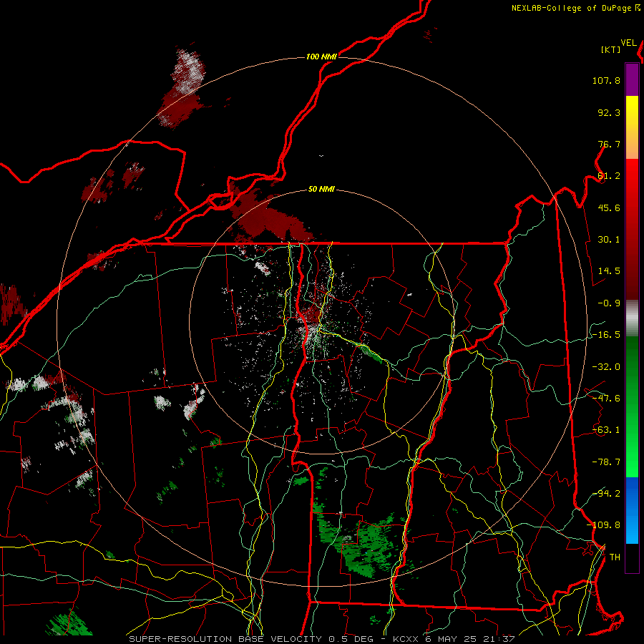This screenshot has width=644, height=644.
Task: Click the 61.2 velocity scale value
Action: (x=609, y=176)
